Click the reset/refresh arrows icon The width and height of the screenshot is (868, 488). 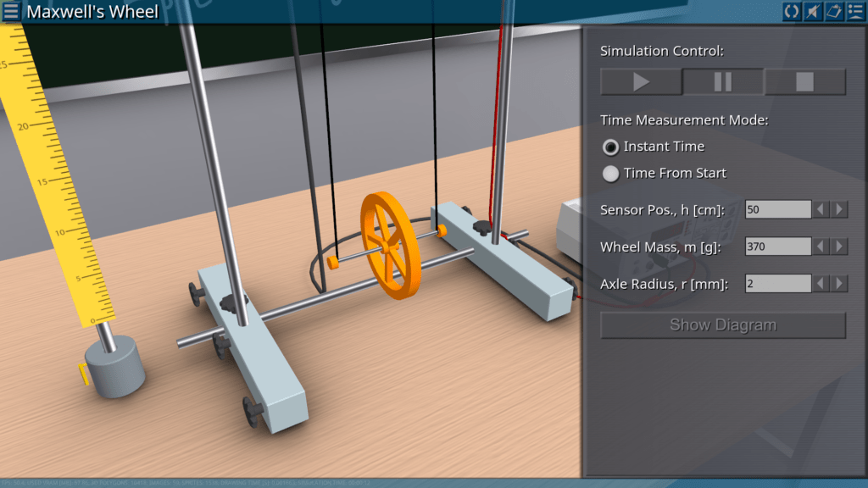pyautogui.click(x=792, y=12)
